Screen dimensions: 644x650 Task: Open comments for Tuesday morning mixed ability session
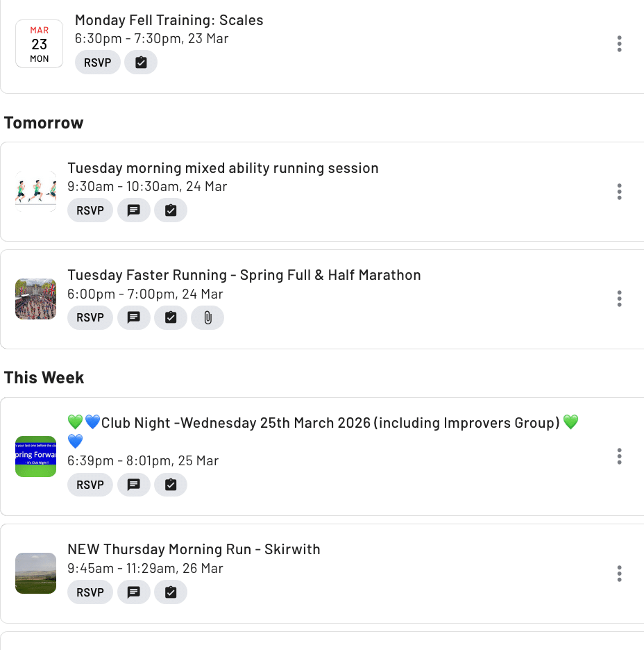134,210
